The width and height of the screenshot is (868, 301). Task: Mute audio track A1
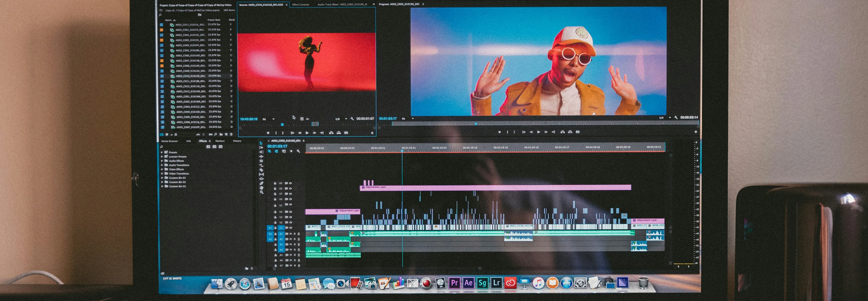click(291, 234)
